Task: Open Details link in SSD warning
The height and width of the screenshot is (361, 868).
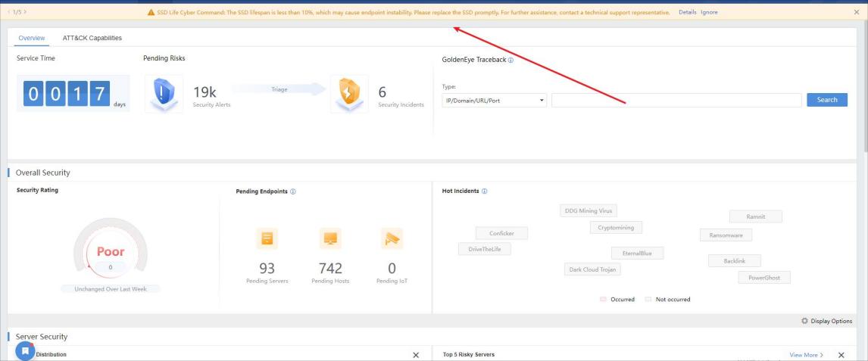Action: pos(688,12)
